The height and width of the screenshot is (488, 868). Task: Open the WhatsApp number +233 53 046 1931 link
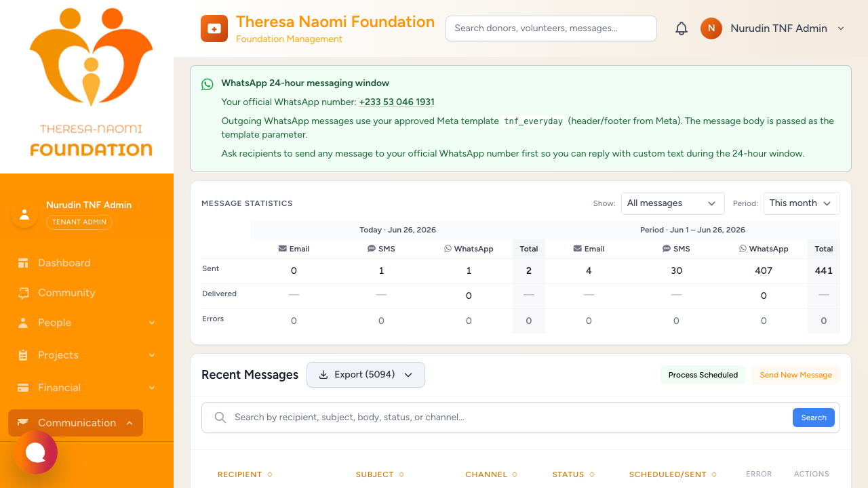tap(397, 102)
